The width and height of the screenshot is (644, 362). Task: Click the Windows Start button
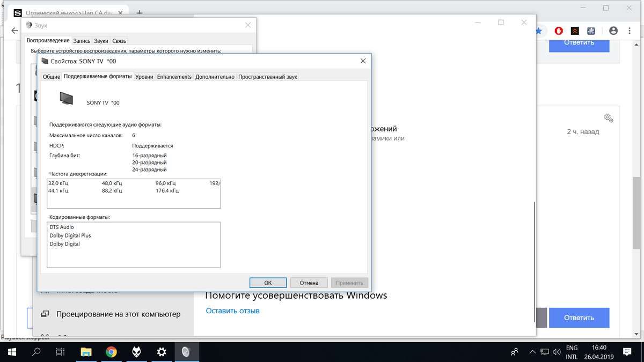[x=12, y=352]
